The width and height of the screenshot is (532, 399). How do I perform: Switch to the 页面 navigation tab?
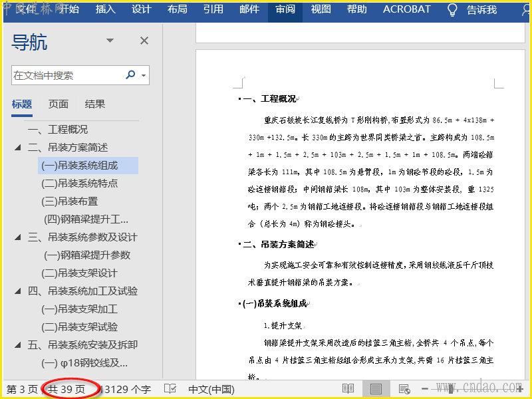pyautogui.click(x=58, y=104)
